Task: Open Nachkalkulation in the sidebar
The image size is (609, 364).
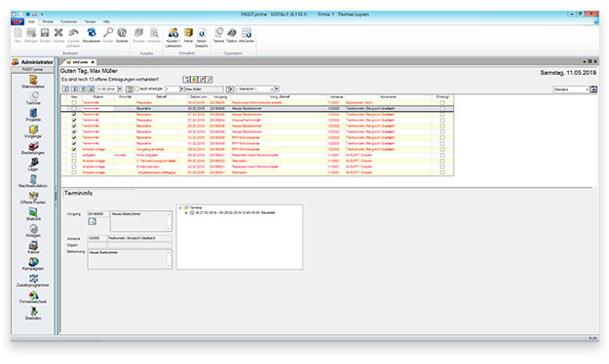Action: click(x=33, y=182)
